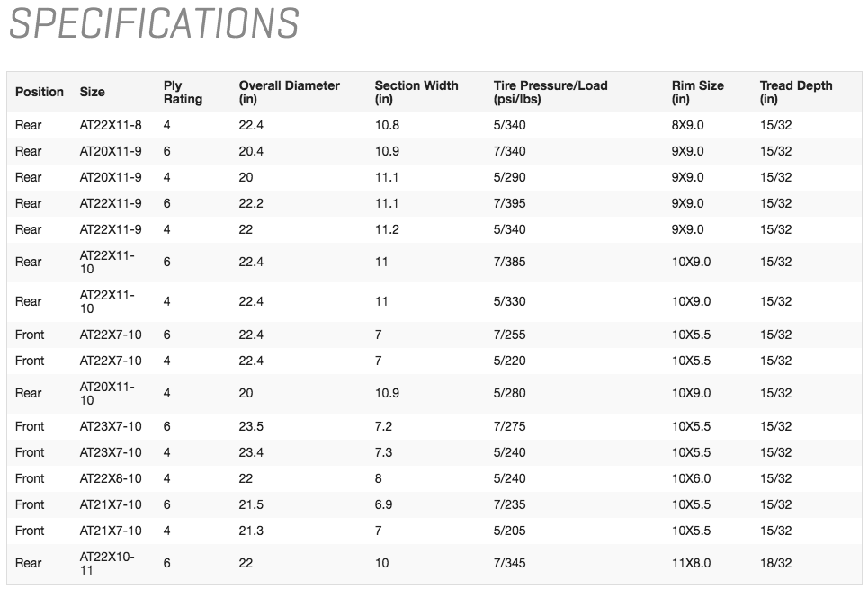Click the 8X9.0 rim size cell

coord(688,125)
